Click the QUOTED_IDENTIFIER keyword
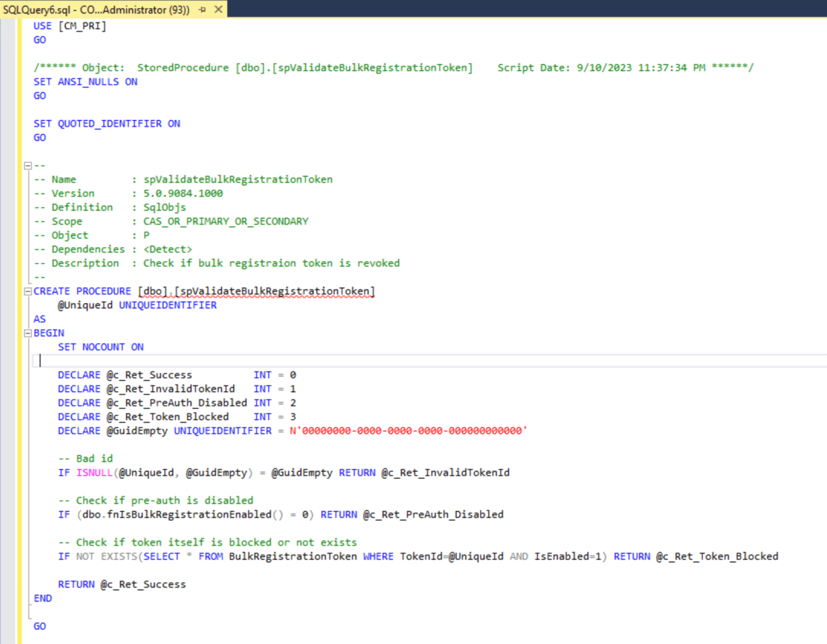 pyautogui.click(x=110, y=124)
